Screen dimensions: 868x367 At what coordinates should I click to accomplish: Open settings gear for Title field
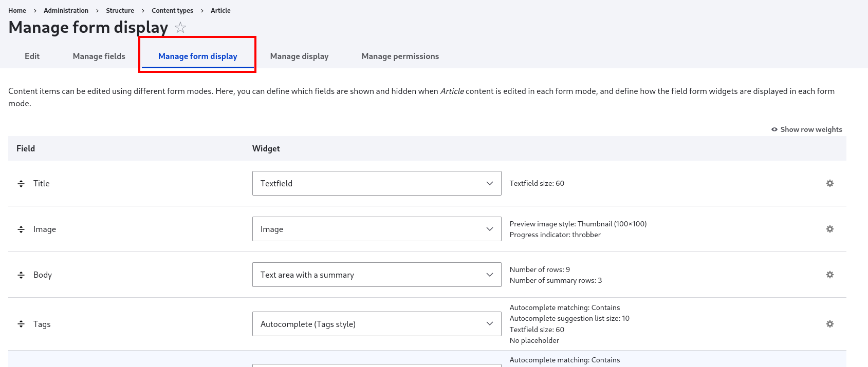tap(829, 183)
